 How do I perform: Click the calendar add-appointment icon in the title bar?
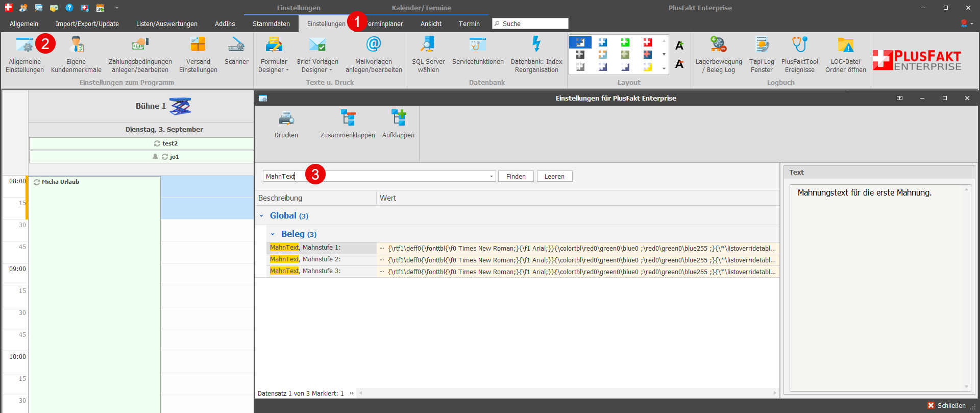point(100,8)
